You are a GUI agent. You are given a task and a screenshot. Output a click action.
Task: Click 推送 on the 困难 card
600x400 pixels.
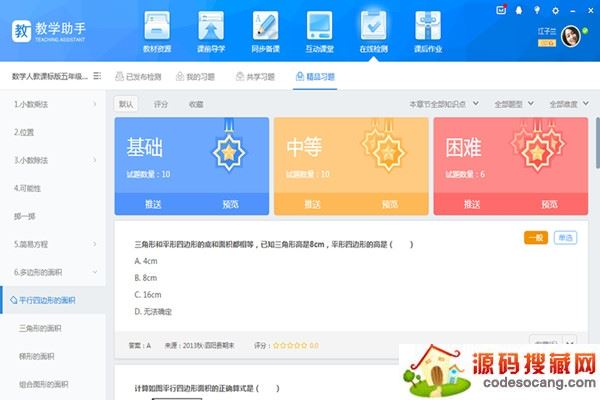coord(472,204)
